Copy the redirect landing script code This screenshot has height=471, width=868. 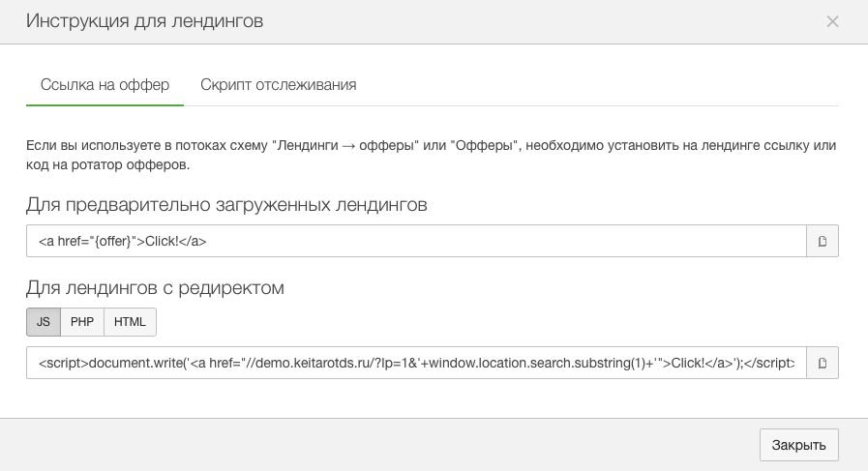[x=823, y=363]
